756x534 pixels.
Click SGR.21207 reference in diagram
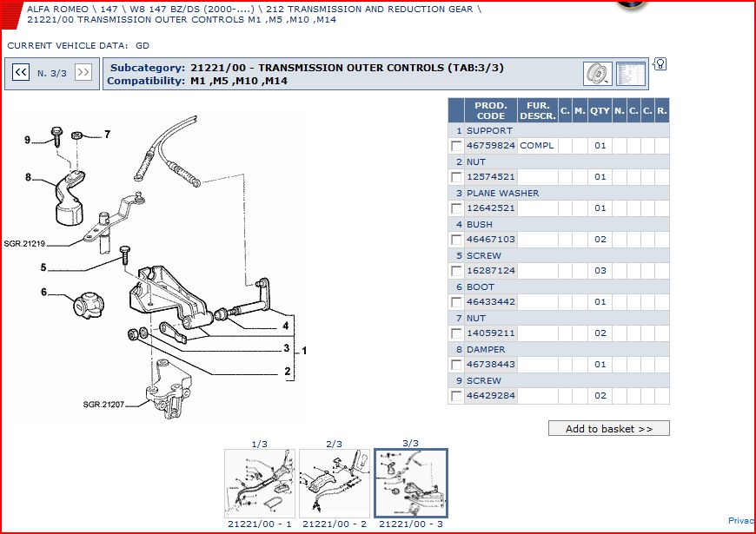coord(103,405)
